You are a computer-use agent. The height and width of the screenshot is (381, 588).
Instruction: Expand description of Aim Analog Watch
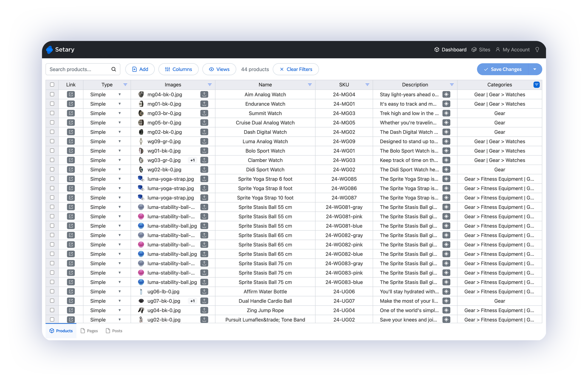[446, 94]
